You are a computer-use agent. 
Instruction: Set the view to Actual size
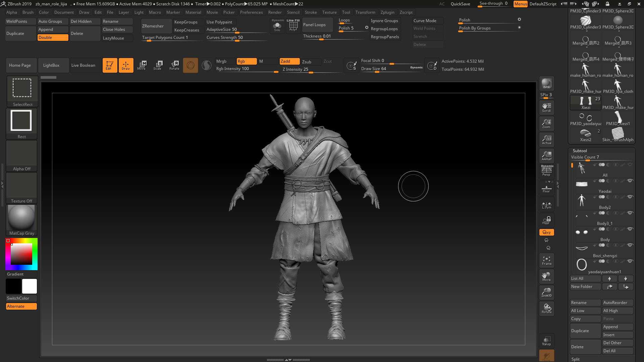click(546, 140)
